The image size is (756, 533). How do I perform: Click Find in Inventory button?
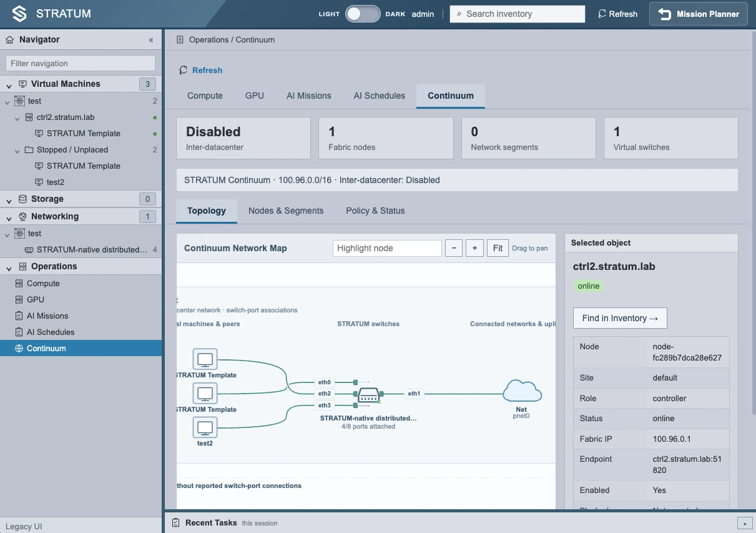[x=620, y=318]
